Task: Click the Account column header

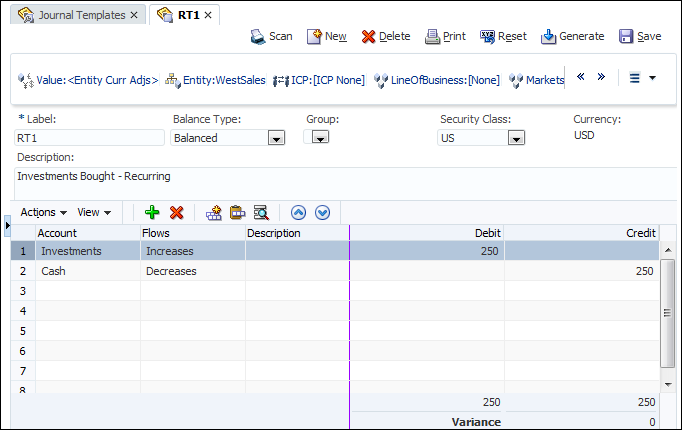Action: point(88,233)
